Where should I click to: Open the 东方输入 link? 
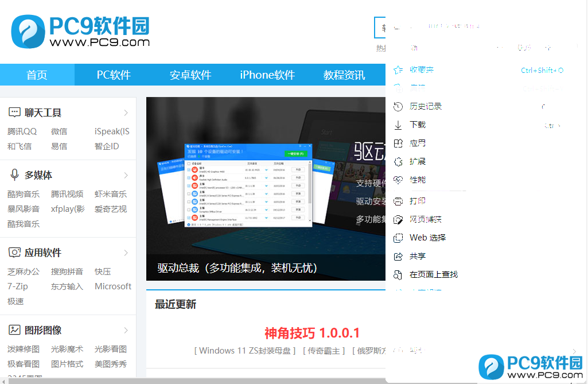(x=67, y=286)
